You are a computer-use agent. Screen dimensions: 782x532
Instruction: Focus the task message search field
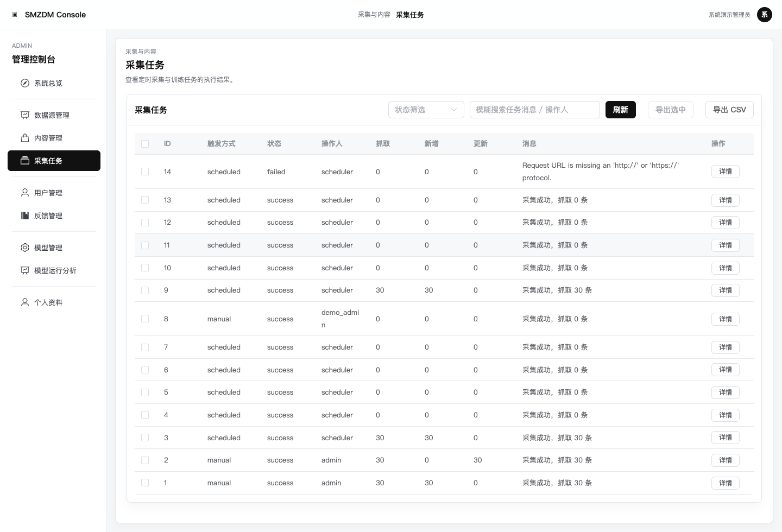click(535, 110)
